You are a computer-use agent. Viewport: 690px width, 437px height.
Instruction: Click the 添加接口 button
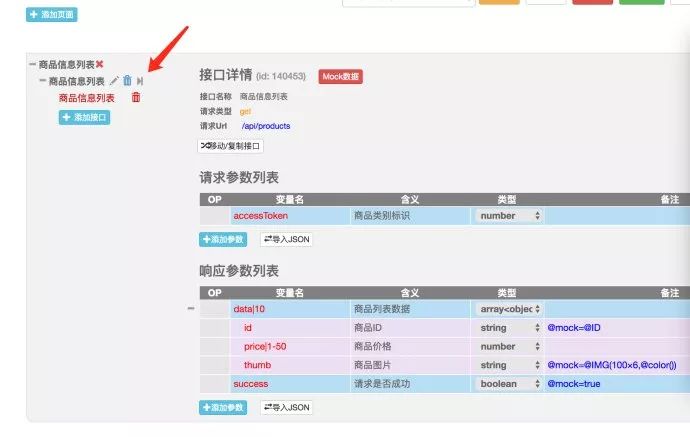(84, 118)
